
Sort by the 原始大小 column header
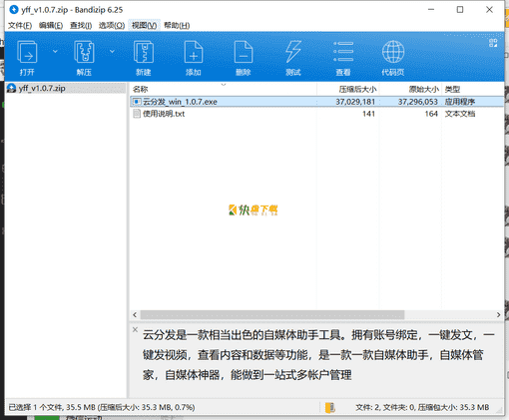tap(410, 89)
